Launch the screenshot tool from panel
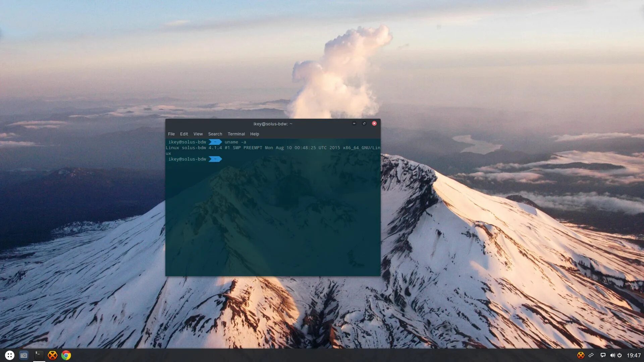This screenshot has width=644, height=362. click(x=24, y=355)
